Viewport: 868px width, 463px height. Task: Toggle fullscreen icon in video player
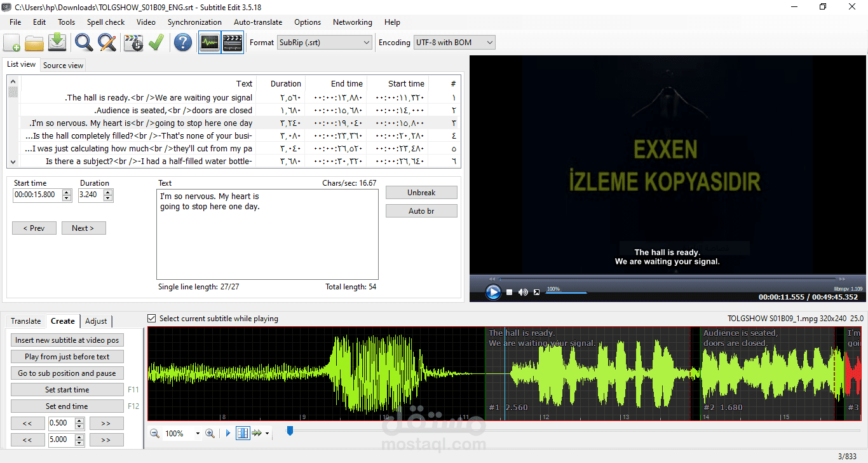(536, 293)
